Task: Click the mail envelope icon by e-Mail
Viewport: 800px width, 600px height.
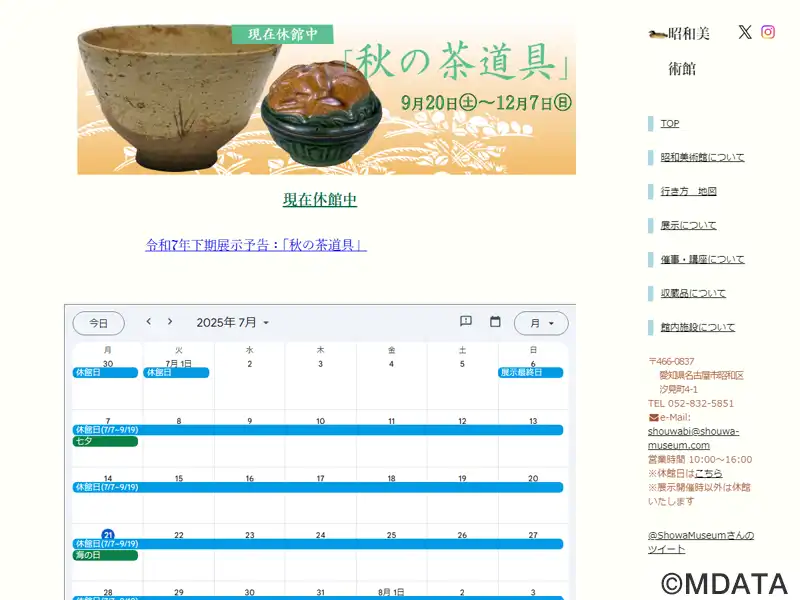Action: point(653,417)
